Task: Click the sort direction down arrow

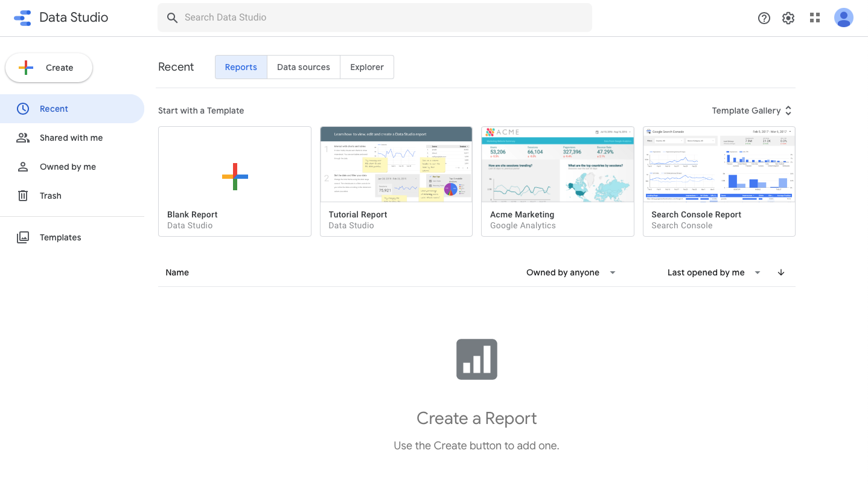Action: coord(781,272)
